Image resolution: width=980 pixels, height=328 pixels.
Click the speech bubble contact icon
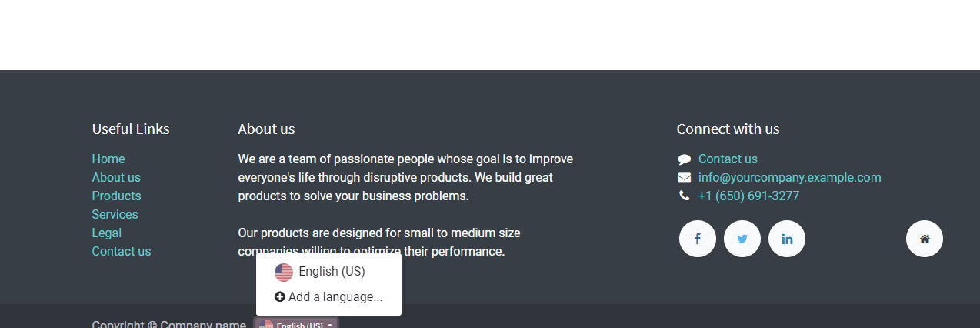(684, 159)
